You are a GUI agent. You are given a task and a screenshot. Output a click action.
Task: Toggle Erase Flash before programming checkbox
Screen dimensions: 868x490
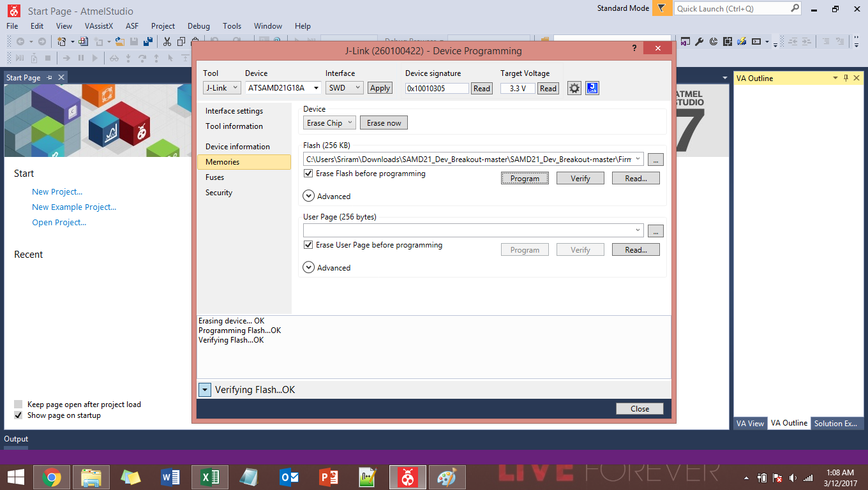(x=308, y=174)
